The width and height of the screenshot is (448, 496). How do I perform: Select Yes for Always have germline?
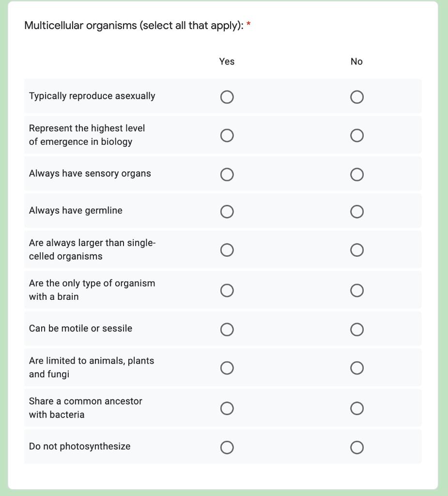click(227, 212)
